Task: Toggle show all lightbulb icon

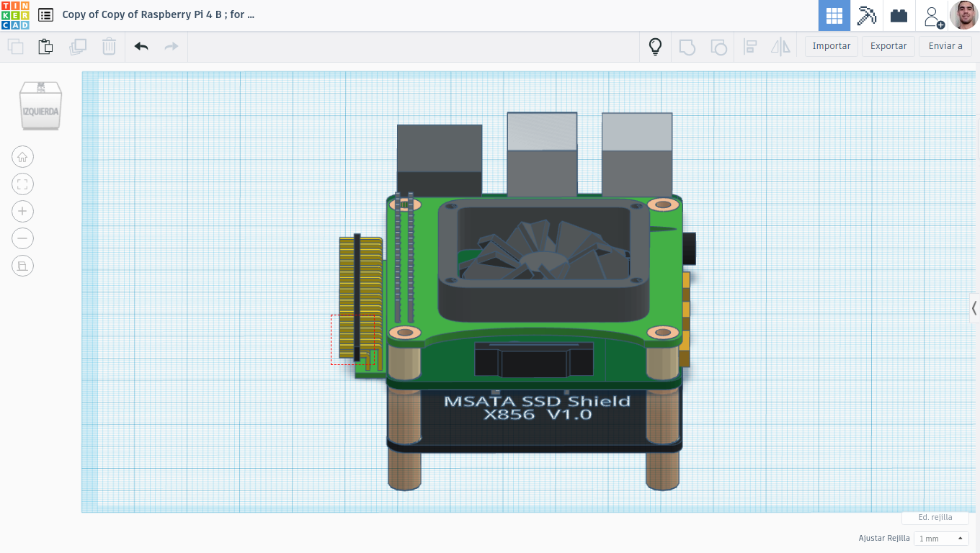Action: pyautogui.click(x=655, y=47)
